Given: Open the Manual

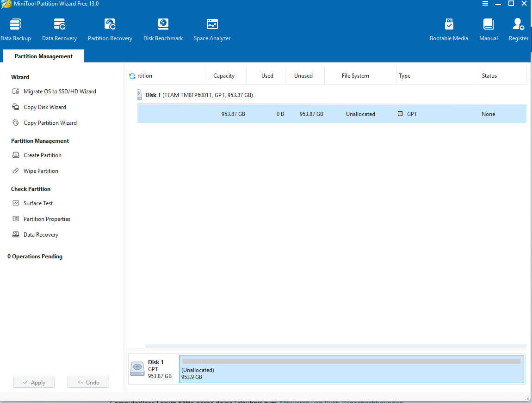Looking at the screenshot, I should pos(488,30).
